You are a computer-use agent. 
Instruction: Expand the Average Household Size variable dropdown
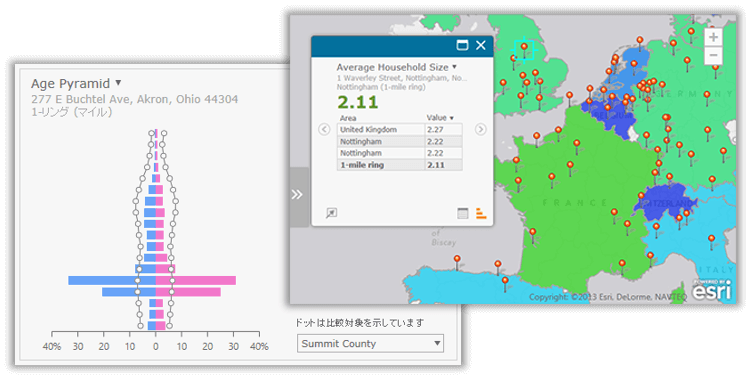tap(455, 67)
